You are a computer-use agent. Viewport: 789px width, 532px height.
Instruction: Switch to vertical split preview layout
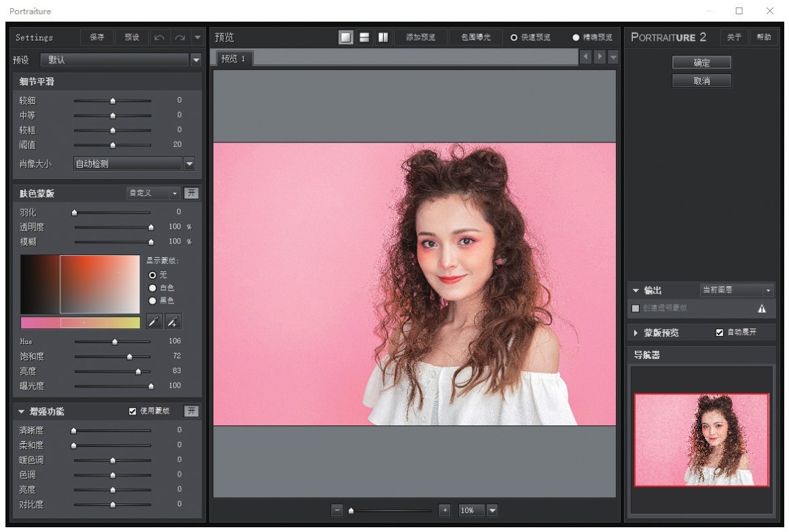(382, 37)
